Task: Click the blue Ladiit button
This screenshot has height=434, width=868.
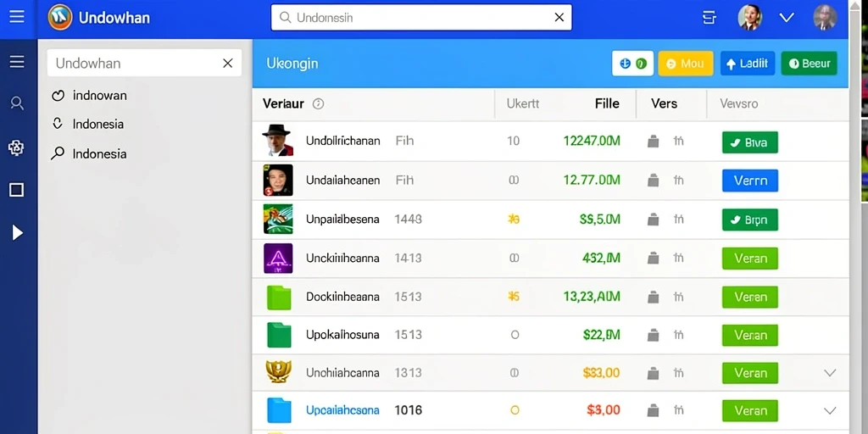Action: pyautogui.click(x=748, y=63)
